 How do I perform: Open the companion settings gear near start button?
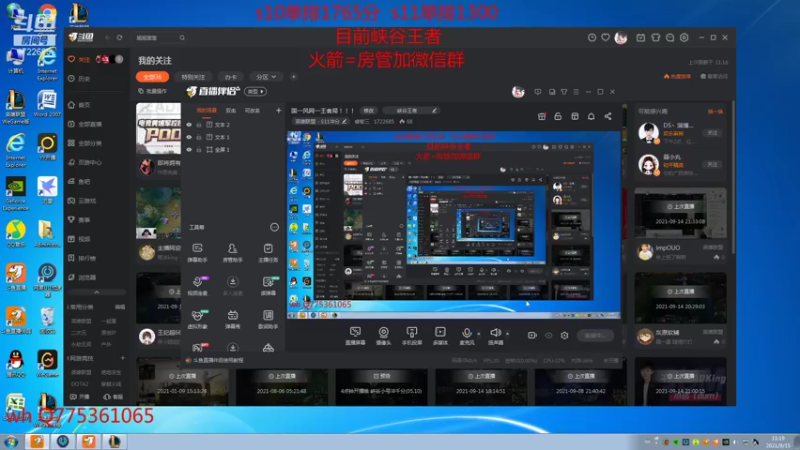coord(564,335)
